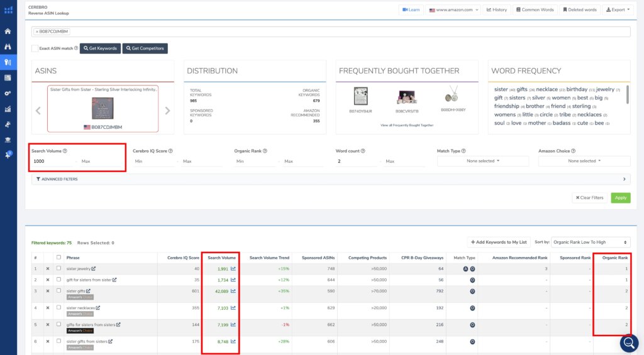Tick the checkbox for sister jewelry row
This screenshot has height=355, width=644.
[58, 268]
